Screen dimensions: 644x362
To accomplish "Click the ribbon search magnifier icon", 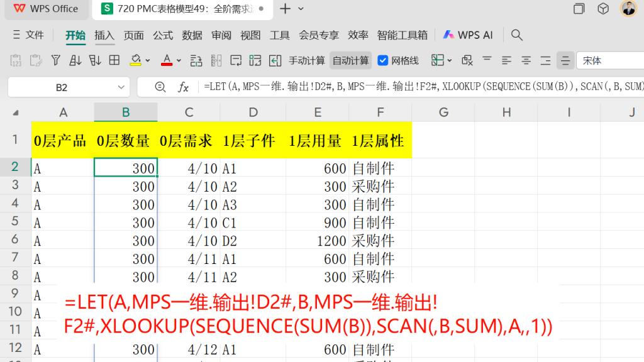I will point(517,35).
